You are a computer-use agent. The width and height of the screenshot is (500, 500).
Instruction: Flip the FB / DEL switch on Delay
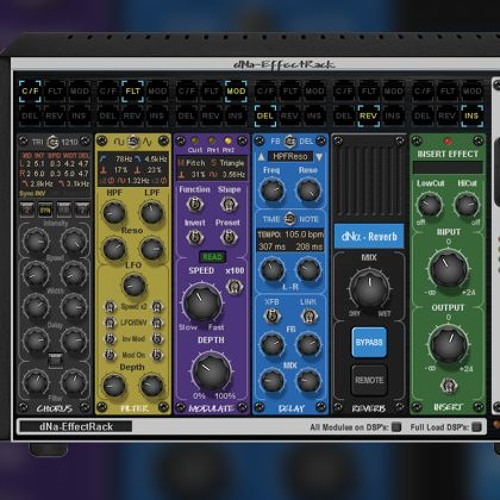click(290, 141)
